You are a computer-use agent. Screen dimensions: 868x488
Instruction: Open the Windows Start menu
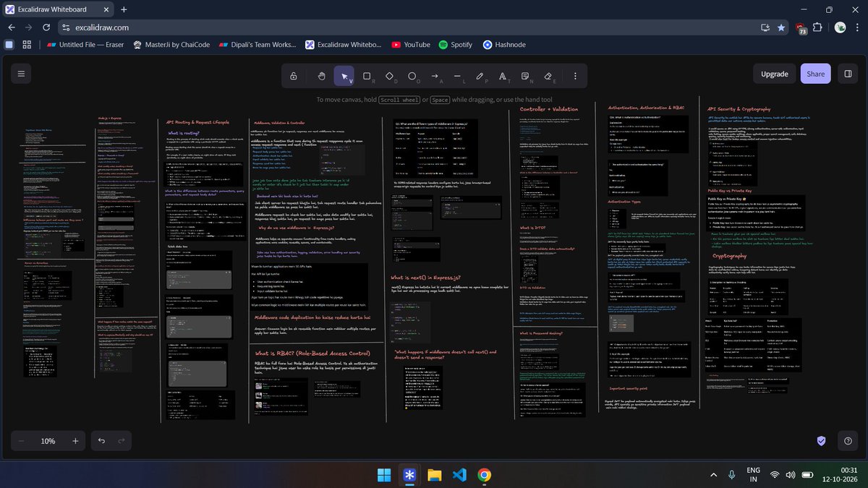[x=384, y=475]
